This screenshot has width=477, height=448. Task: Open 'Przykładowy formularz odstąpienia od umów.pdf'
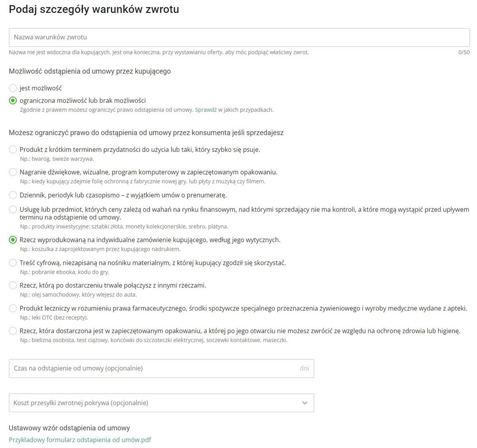point(80,440)
